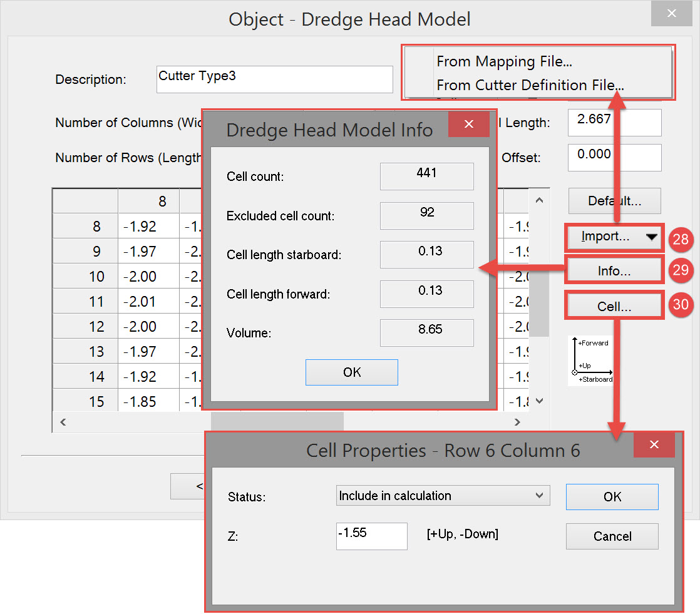Expand the Status dropdown in Cell Properties
This screenshot has height=614, width=700.
(443, 496)
